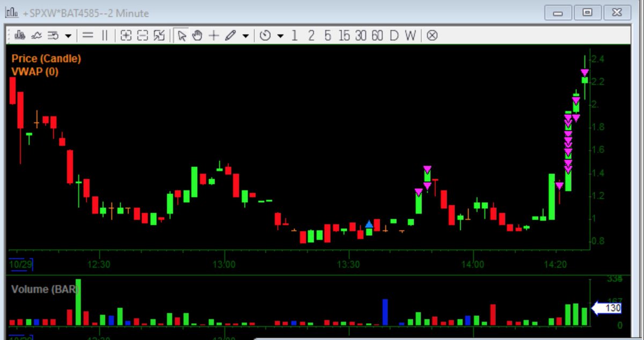Click the Volume (BAR) label
Image resolution: width=644 pixels, height=340 pixels.
click(45, 289)
